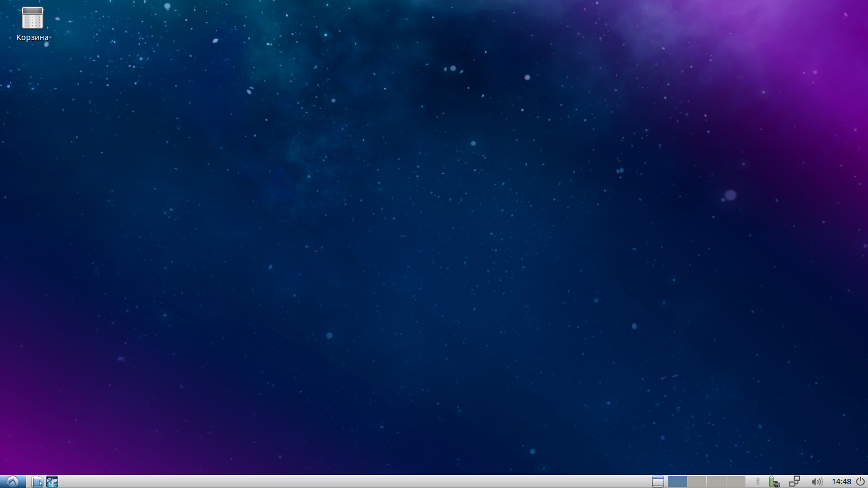Launch the file manager from panel
The height and width of the screenshot is (488, 868).
point(37,481)
